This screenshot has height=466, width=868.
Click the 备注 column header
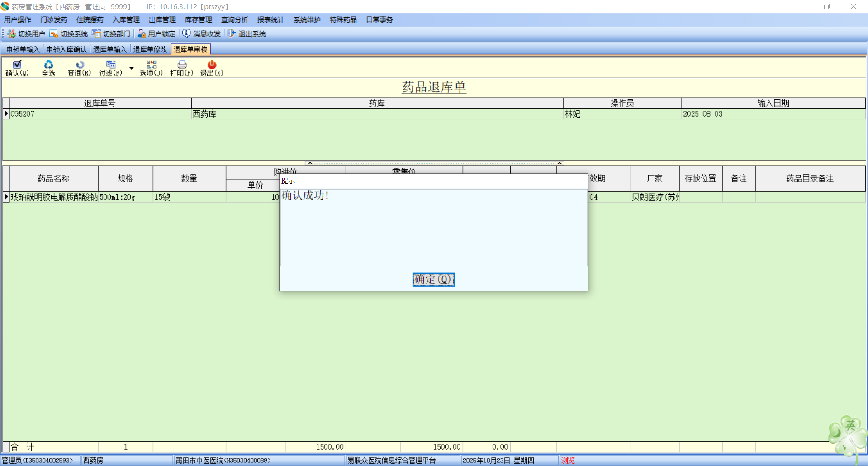tap(739, 178)
